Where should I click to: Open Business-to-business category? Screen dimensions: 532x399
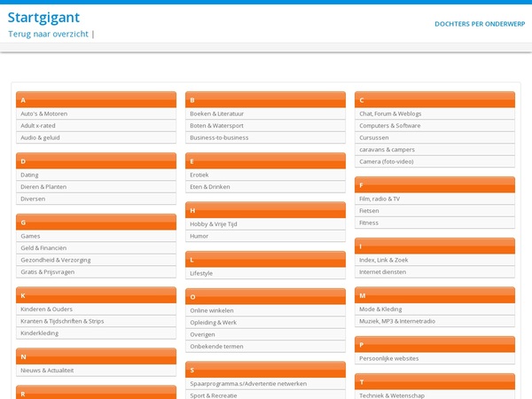(265, 137)
